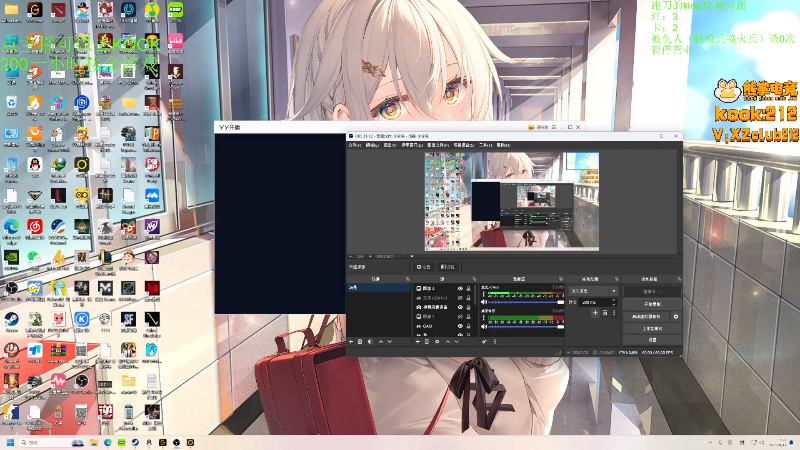The width and height of the screenshot is (800, 450).
Task: Adjust upper mixer channel volume slider
Action: click(x=526, y=302)
